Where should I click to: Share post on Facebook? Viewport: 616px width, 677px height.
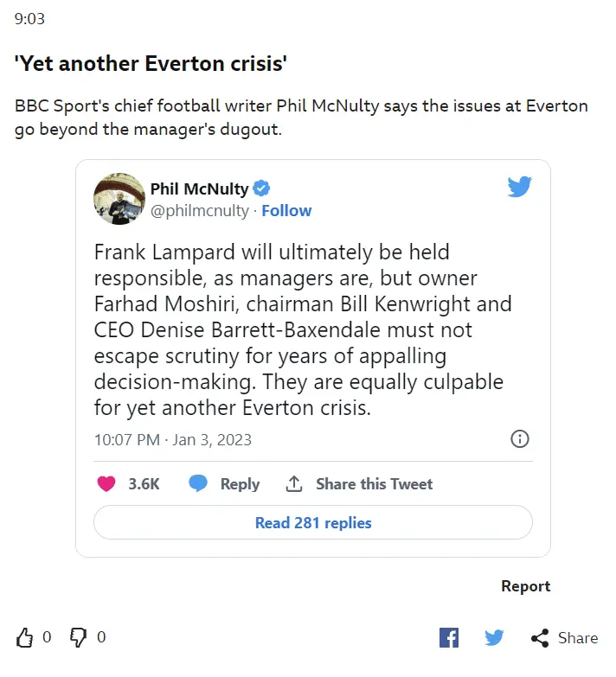click(x=449, y=638)
